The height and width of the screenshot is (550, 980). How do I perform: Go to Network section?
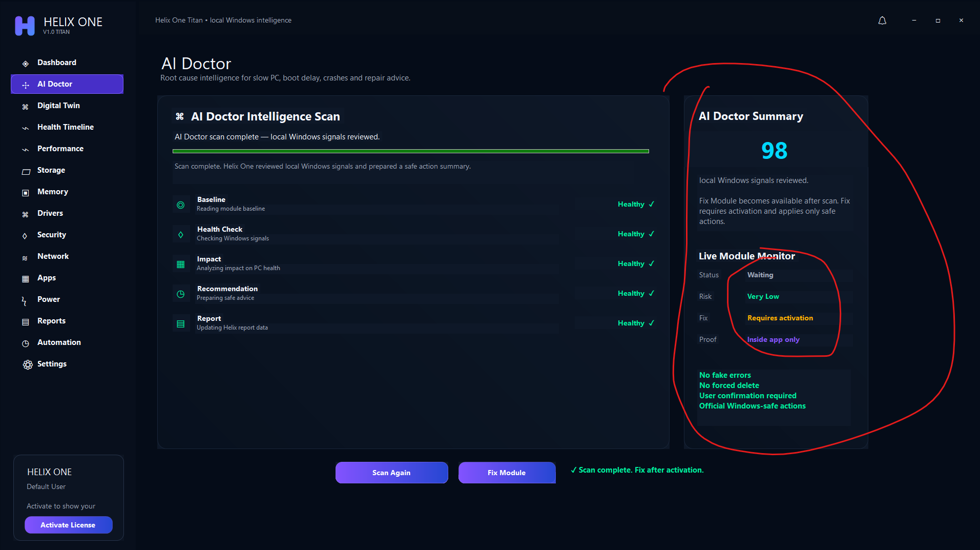tap(53, 256)
